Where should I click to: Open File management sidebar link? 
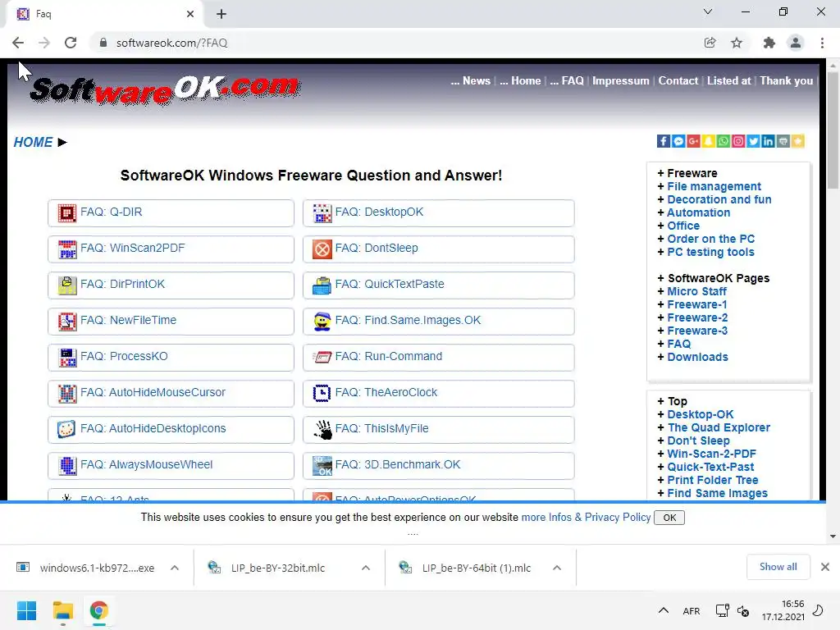(714, 186)
